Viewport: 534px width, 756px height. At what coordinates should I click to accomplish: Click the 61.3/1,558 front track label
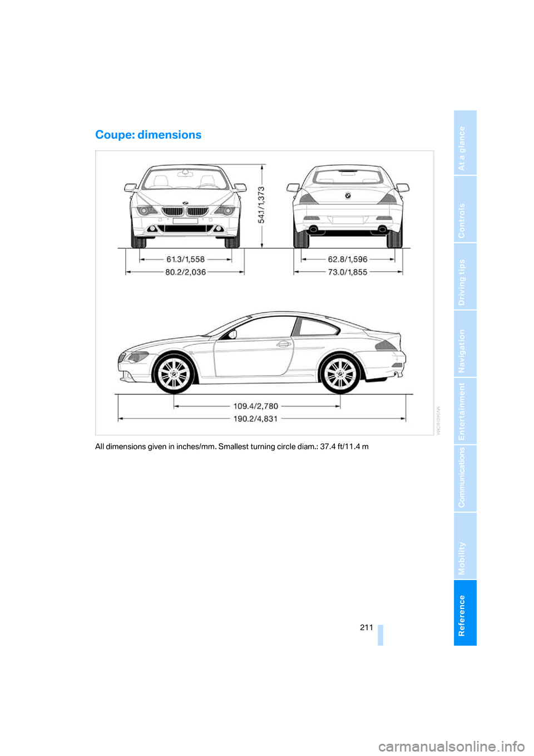pos(185,259)
